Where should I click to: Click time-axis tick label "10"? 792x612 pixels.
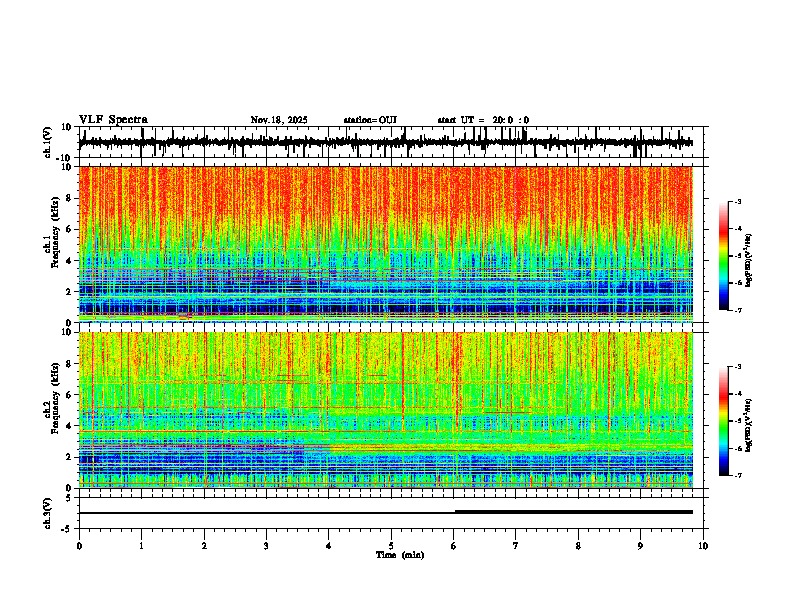coord(703,546)
